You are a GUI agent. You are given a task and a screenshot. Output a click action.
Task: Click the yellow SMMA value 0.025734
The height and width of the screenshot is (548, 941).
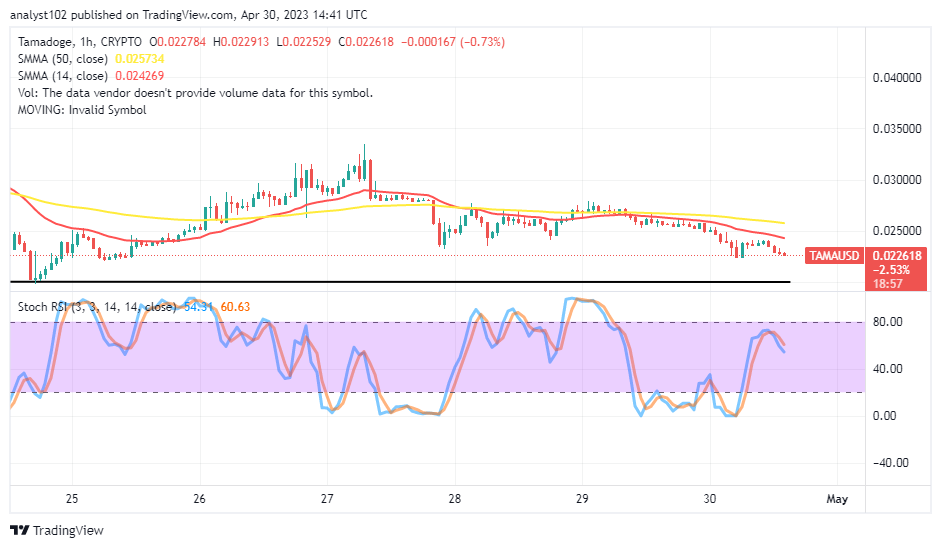point(139,59)
